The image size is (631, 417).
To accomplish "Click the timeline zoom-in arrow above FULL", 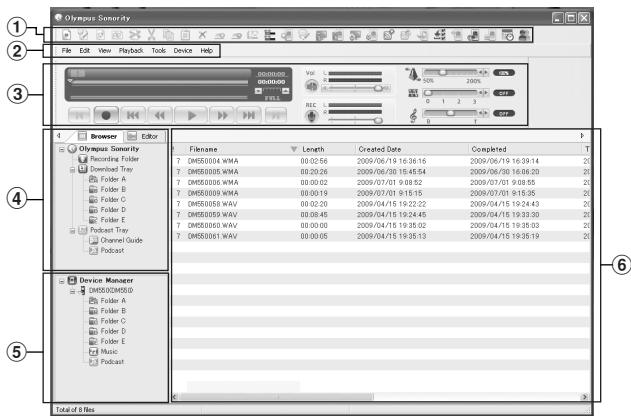I will (285, 91).
